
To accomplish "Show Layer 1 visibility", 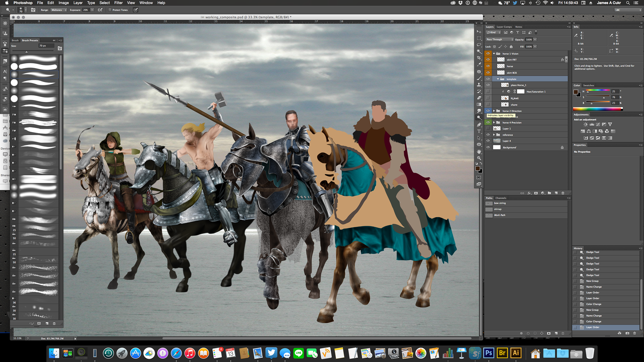I will tap(488, 128).
